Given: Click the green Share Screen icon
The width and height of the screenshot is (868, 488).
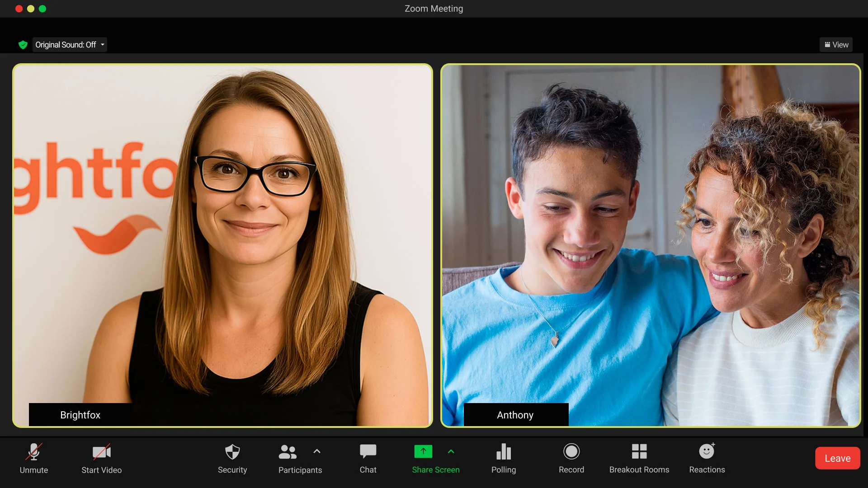Looking at the screenshot, I should [423, 451].
